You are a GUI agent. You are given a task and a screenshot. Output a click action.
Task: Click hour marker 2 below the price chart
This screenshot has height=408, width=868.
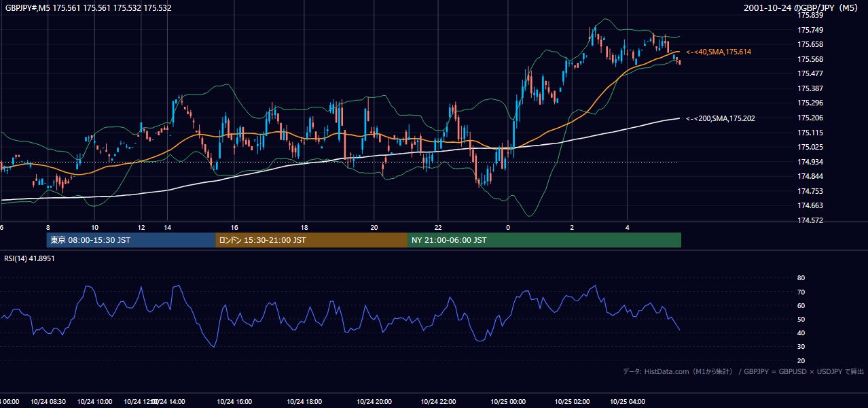pos(572,228)
